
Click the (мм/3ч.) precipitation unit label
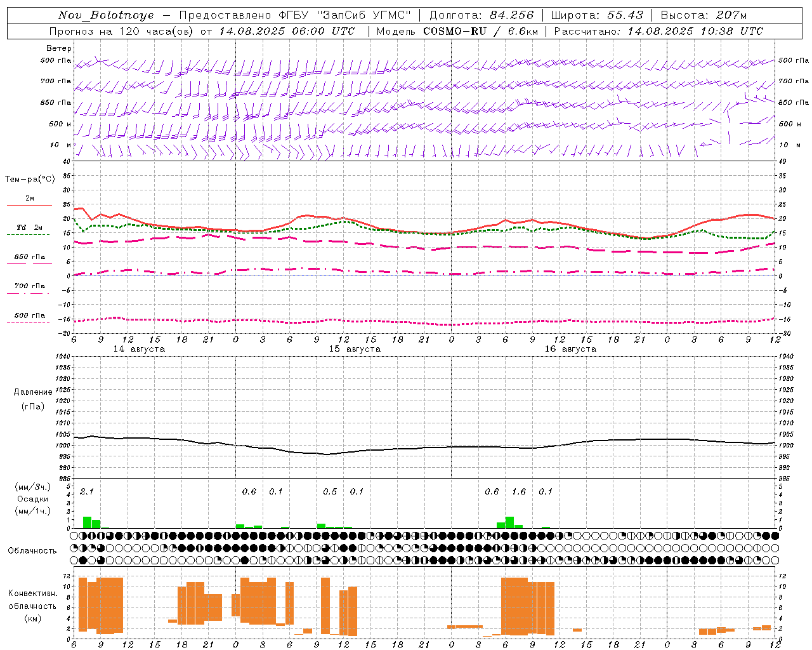click(x=33, y=487)
